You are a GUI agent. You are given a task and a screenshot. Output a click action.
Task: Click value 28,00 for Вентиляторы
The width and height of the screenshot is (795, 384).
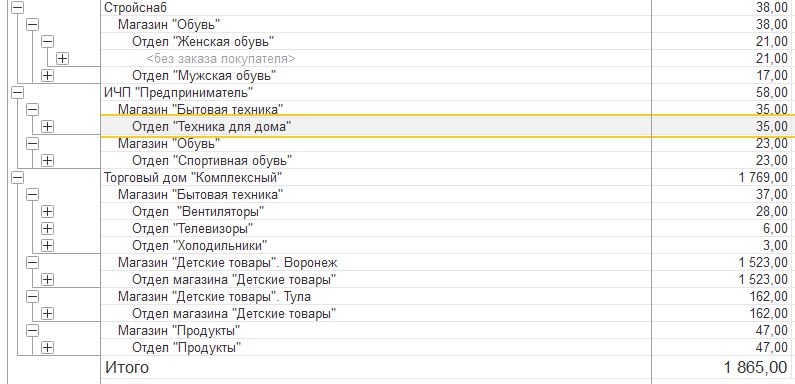click(x=772, y=212)
